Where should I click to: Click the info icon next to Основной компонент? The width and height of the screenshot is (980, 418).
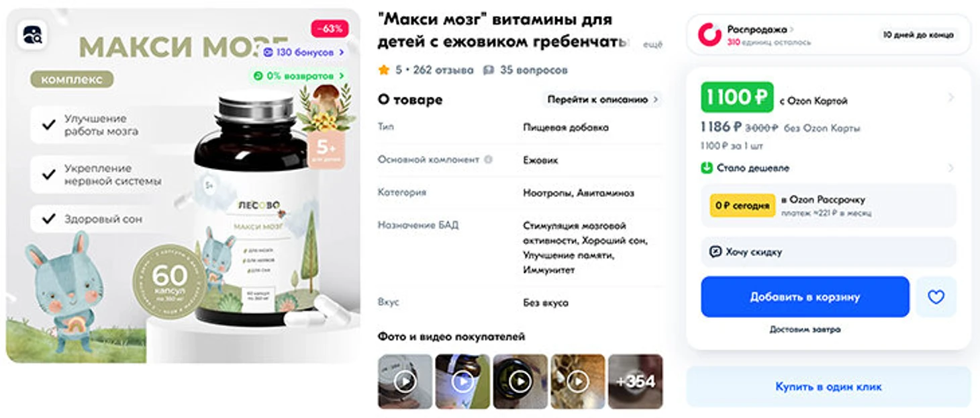click(488, 160)
